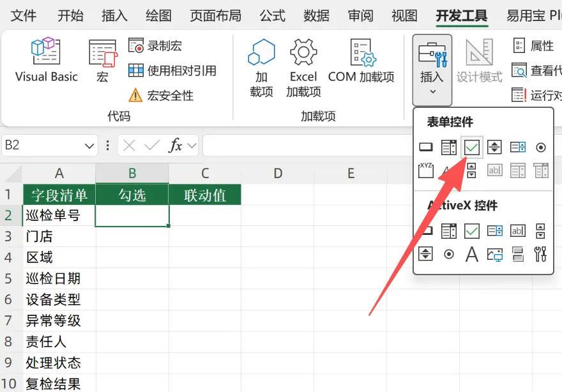Open the Visual Basic editor
This screenshot has width=562, height=392.
pyautogui.click(x=46, y=59)
